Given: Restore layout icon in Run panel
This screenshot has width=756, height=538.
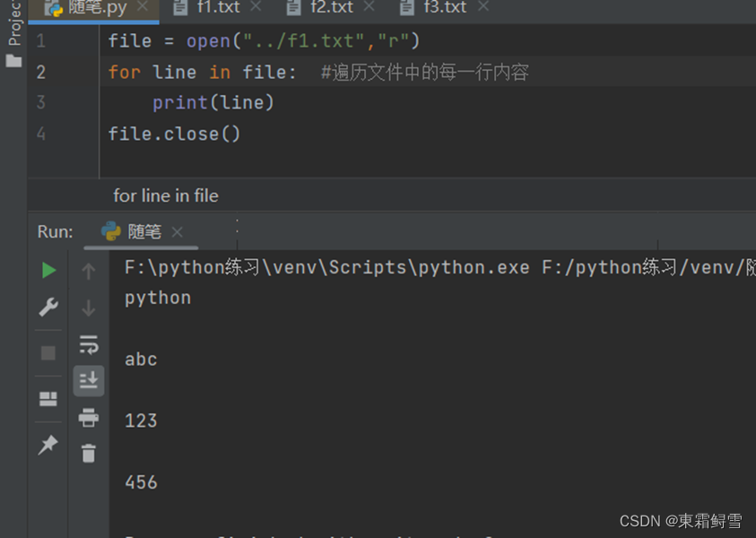Looking at the screenshot, I should [x=48, y=399].
